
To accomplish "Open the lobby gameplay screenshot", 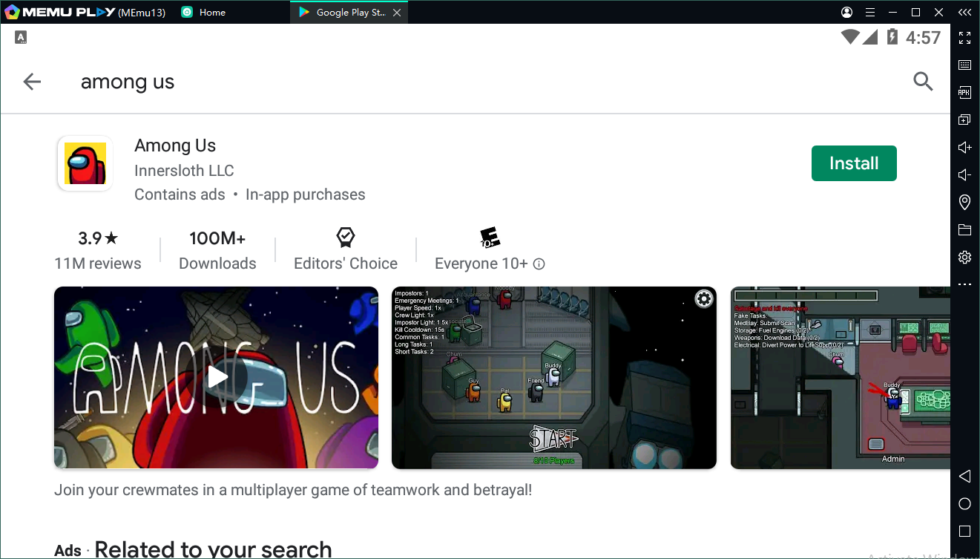I will tap(553, 377).
